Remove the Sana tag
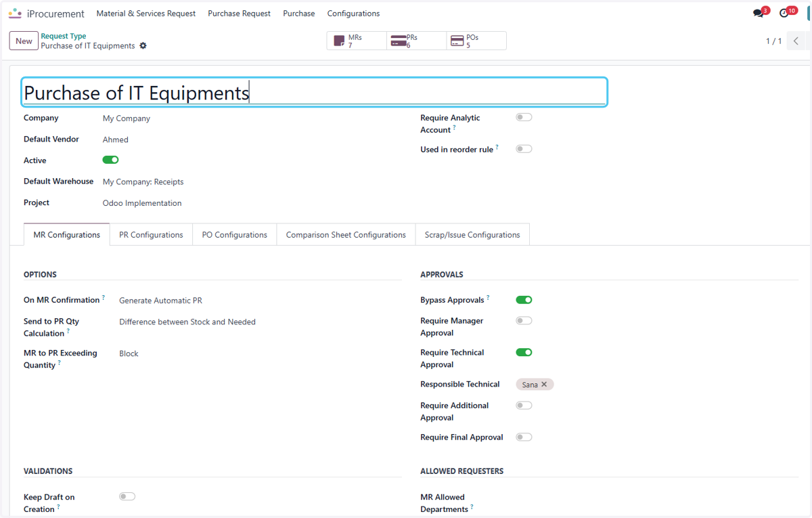The image size is (812, 518). (544, 385)
